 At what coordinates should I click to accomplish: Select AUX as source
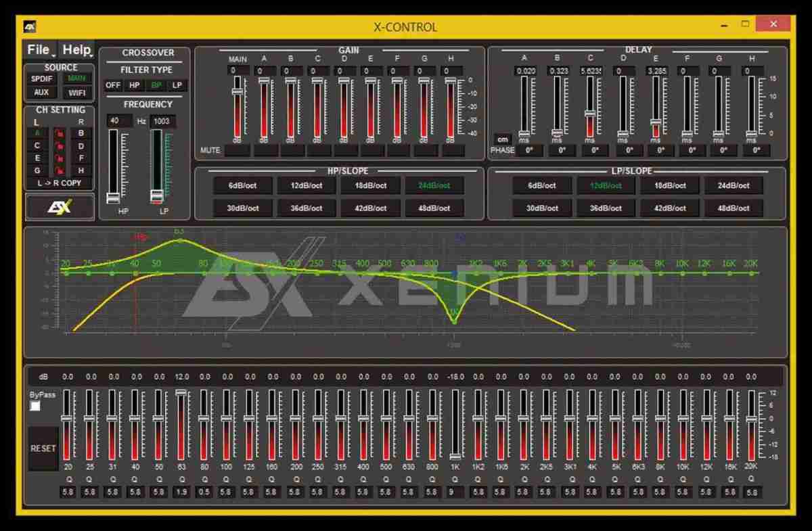[x=41, y=93]
